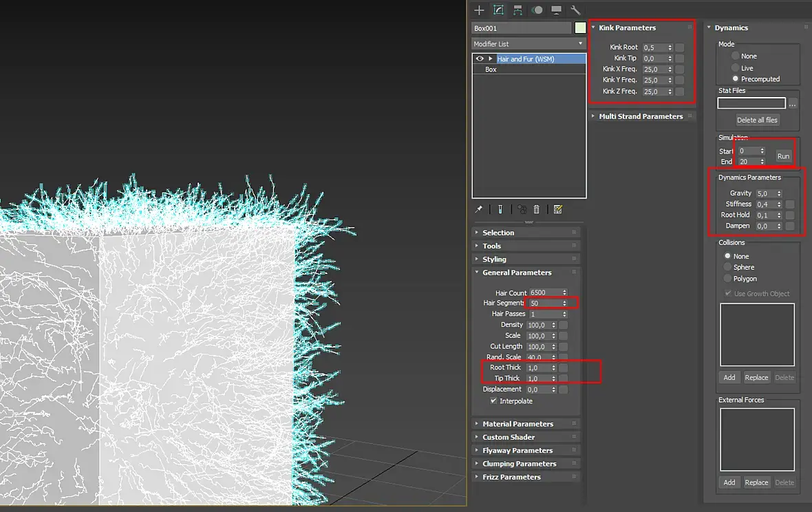This screenshot has height=512, width=812.
Task: Toggle Hair and Fur modifier visibility eye
Action: coord(480,59)
